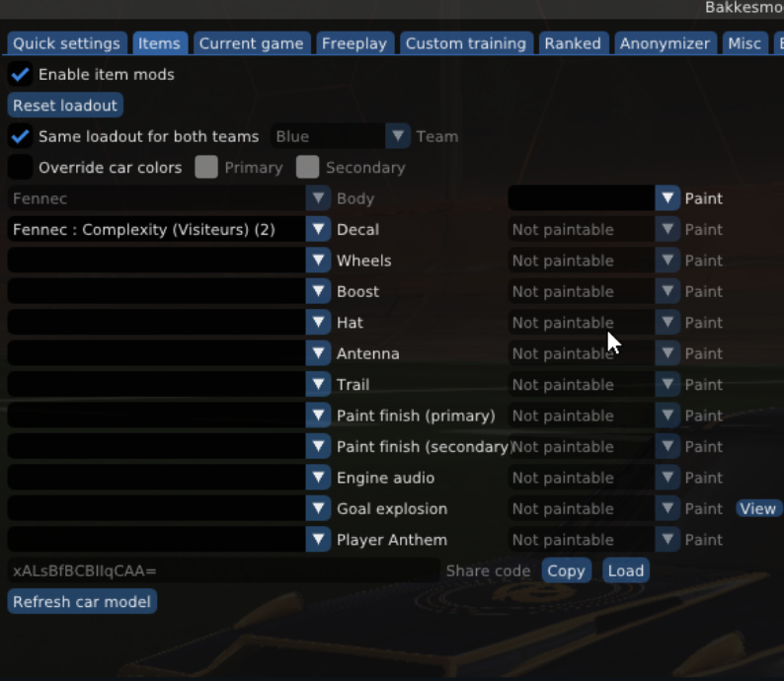Disable the Enable item mods checkbox
Image resolution: width=784 pixels, height=681 pixels.
(20, 74)
